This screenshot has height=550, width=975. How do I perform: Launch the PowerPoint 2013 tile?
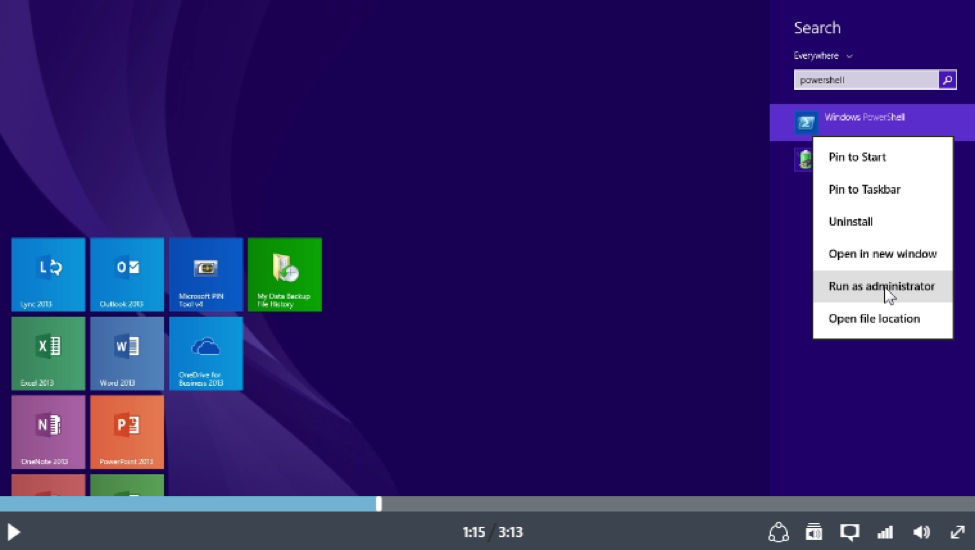[x=127, y=432]
